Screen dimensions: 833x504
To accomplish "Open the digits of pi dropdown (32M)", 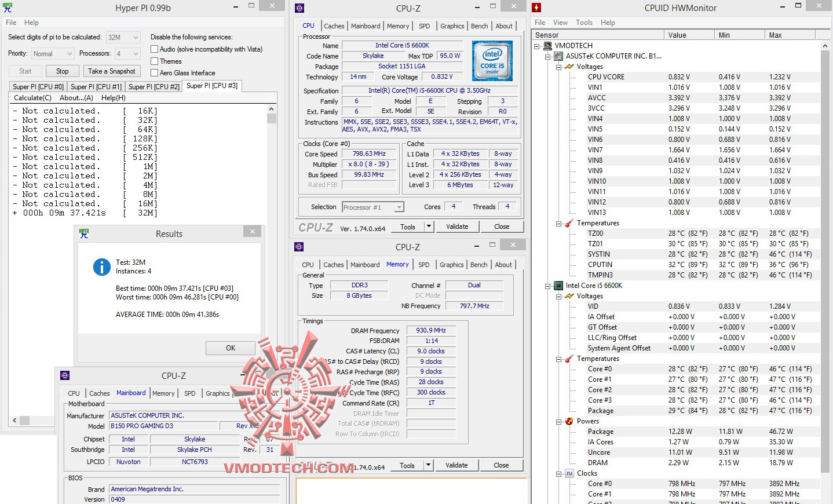I will point(123,37).
